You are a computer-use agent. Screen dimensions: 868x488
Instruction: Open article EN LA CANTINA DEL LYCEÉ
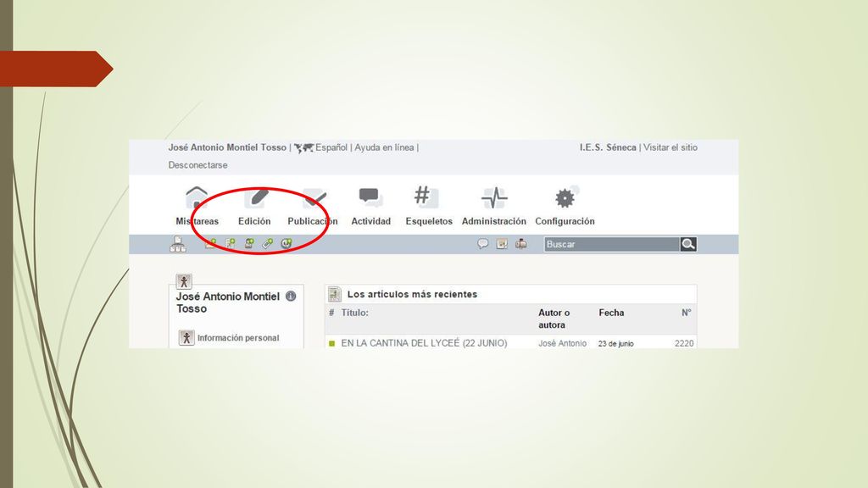[424, 344]
